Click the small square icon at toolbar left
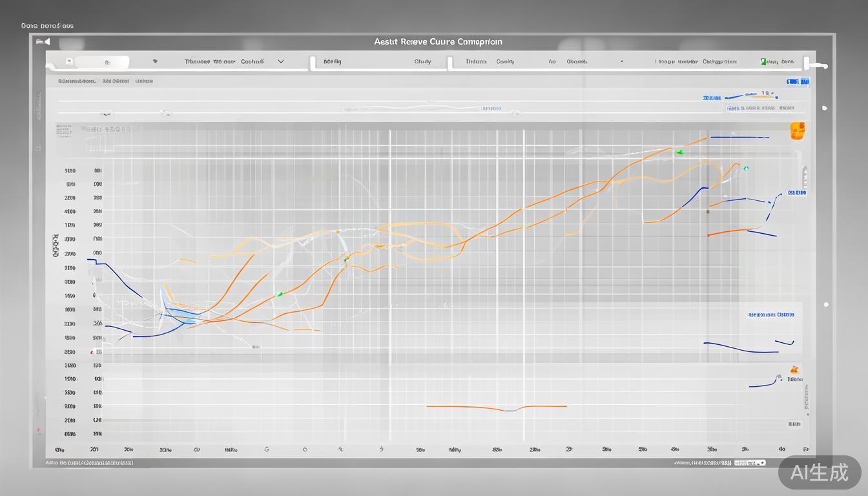The image size is (868, 496). tap(69, 62)
